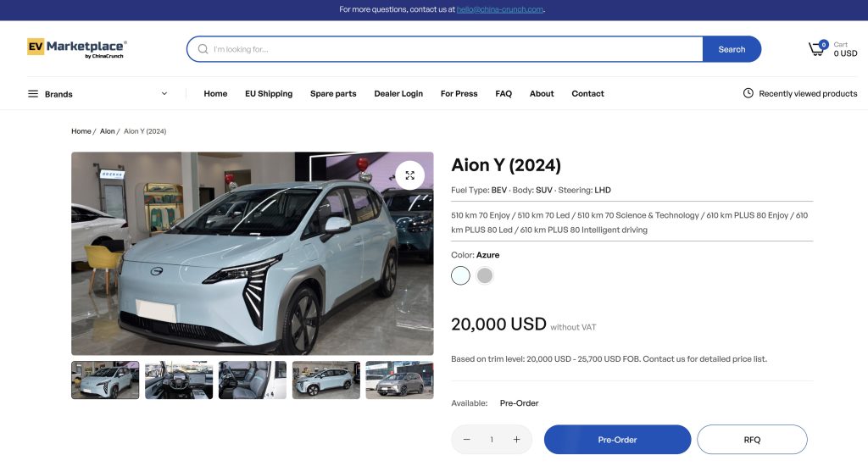Open the Spare parts menu item
Screen dimensions: 868x466
[333, 93]
